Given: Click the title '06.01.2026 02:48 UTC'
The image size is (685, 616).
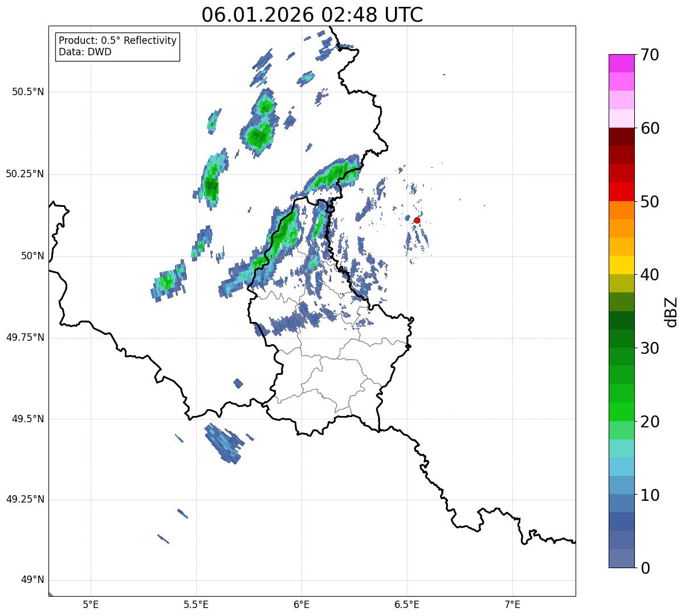Looking at the screenshot, I should 312,15.
